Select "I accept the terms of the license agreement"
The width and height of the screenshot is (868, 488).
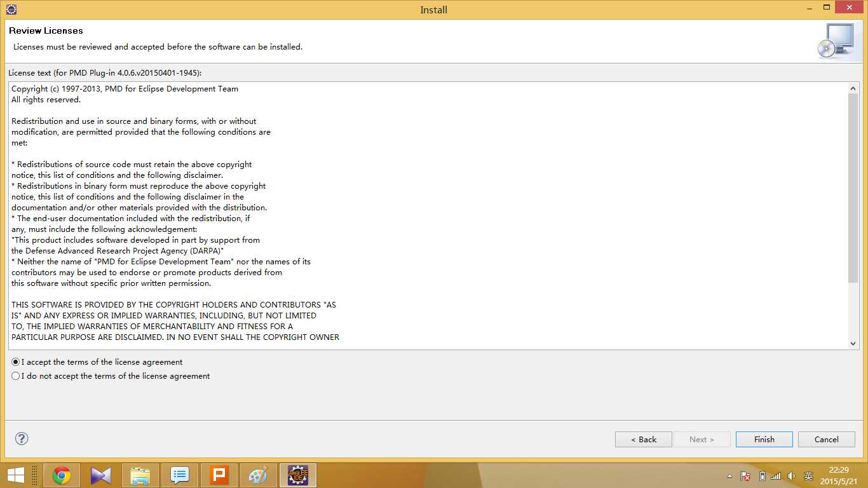[97, 362]
